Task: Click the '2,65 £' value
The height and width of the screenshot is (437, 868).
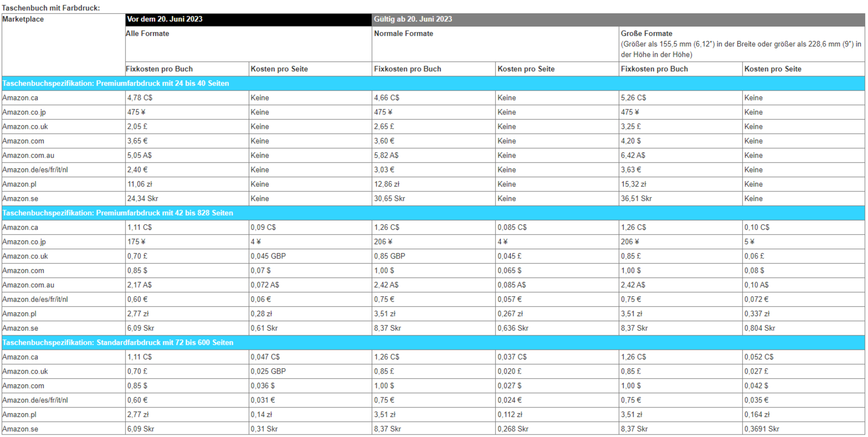Action: 384,127
